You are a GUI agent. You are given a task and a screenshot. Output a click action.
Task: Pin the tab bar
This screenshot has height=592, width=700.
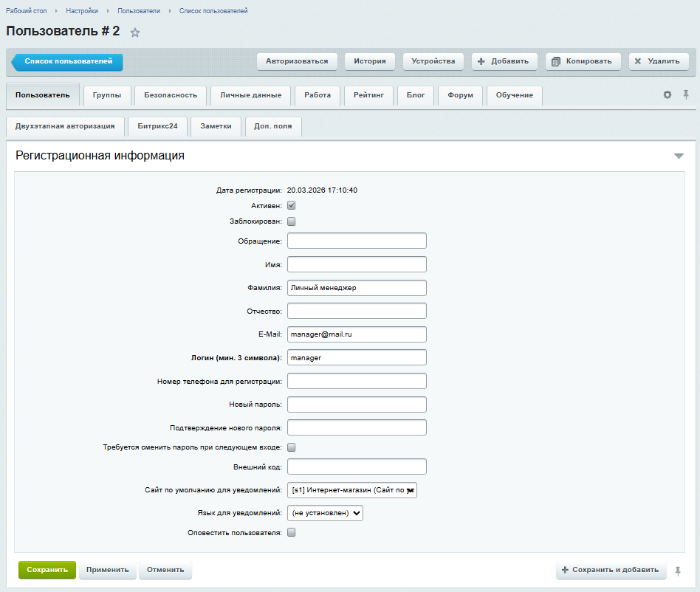686,94
